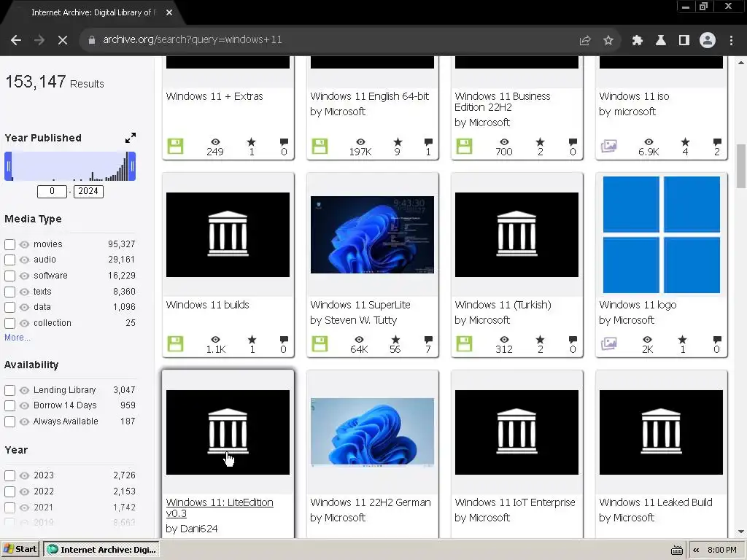This screenshot has width=747, height=560.
Task: Check the collection media type checkbox
Action: click(9, 323)
